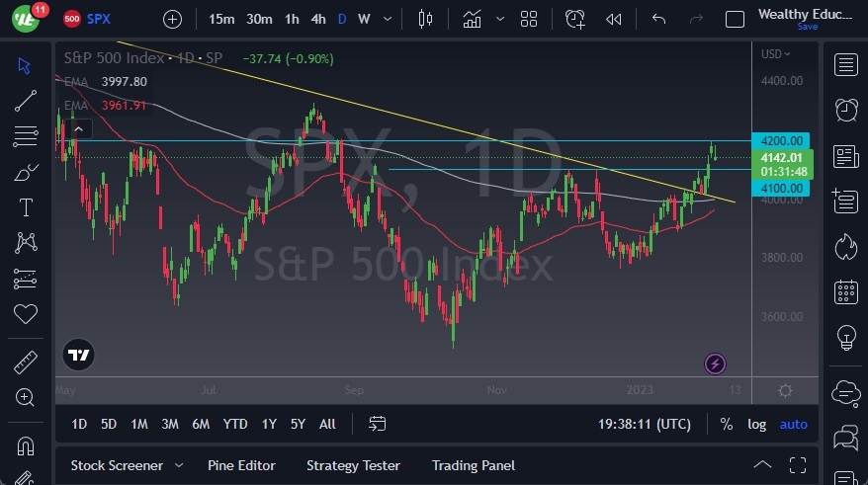Click the purple lightning event marker
868x485 pixels.
tap(715, 364)
